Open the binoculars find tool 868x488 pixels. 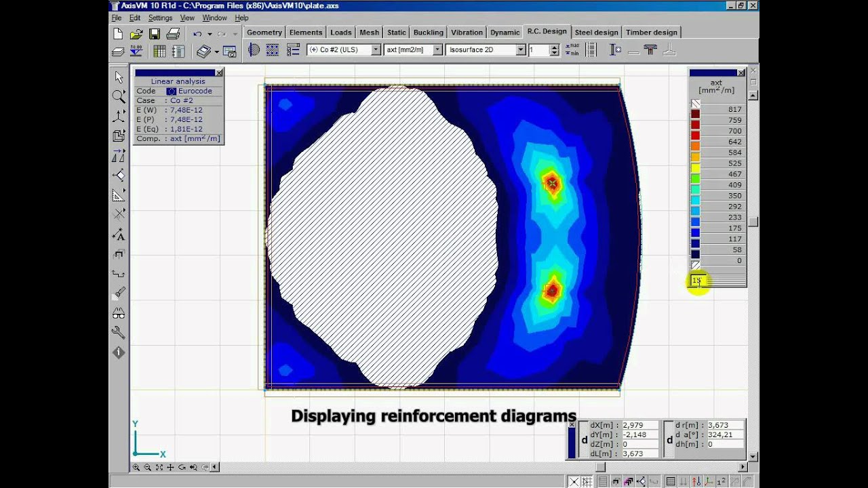[119, 313]
